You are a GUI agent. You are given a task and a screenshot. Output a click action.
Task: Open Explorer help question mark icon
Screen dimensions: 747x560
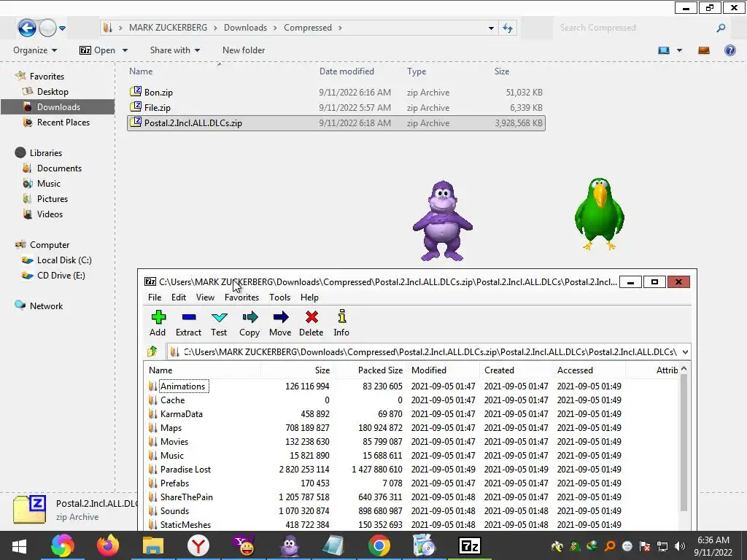pyautogui.click(x=729, y=50)
